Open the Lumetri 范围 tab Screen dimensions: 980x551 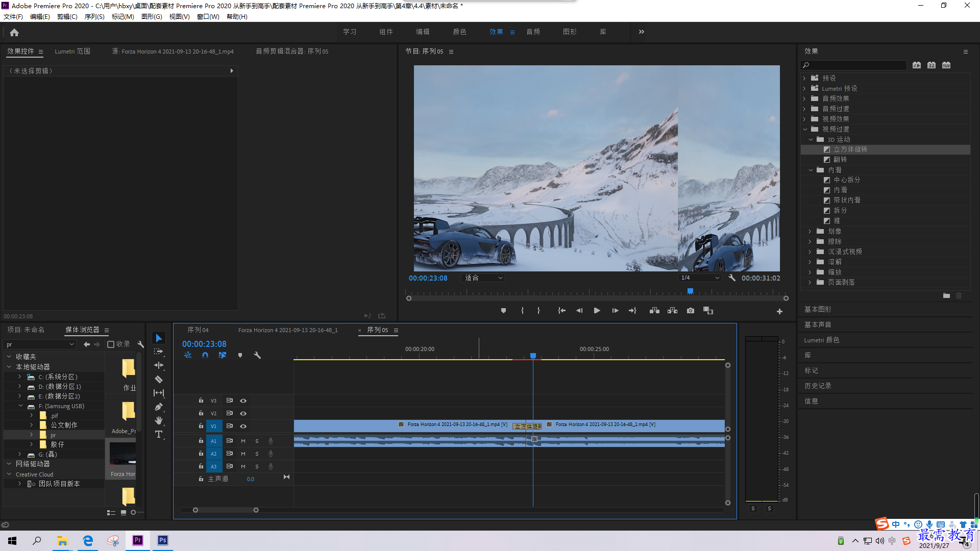click(72, 51)
